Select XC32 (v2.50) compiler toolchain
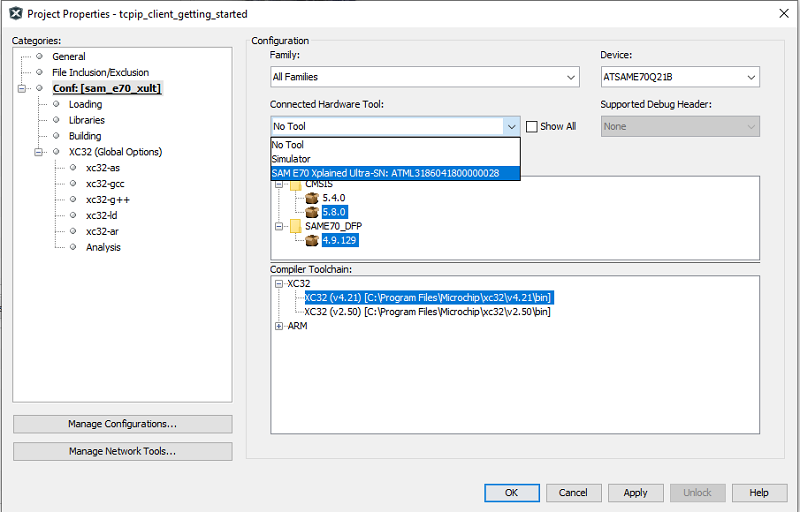The width and height of the screenshot is (800, 512). coord(428,312)
